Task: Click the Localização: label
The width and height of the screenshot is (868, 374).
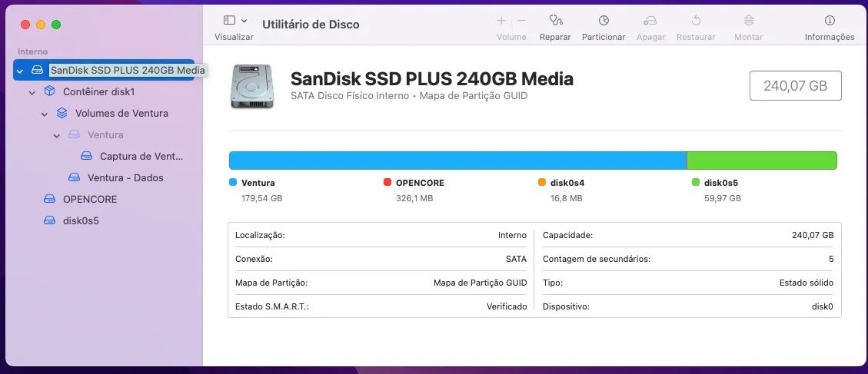Action: [x=260, y=235]
